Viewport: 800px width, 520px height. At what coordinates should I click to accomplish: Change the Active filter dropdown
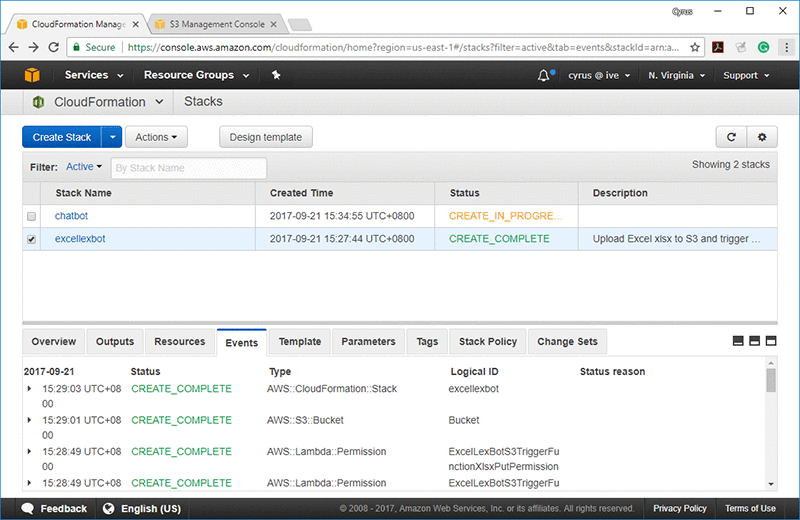(84, 167)
